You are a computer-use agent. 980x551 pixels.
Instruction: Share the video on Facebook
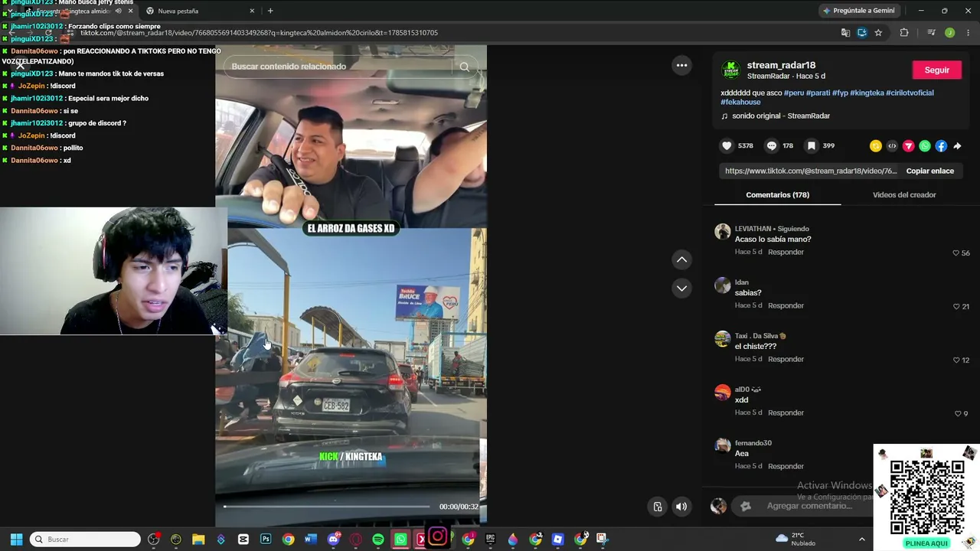click(941, 146)
